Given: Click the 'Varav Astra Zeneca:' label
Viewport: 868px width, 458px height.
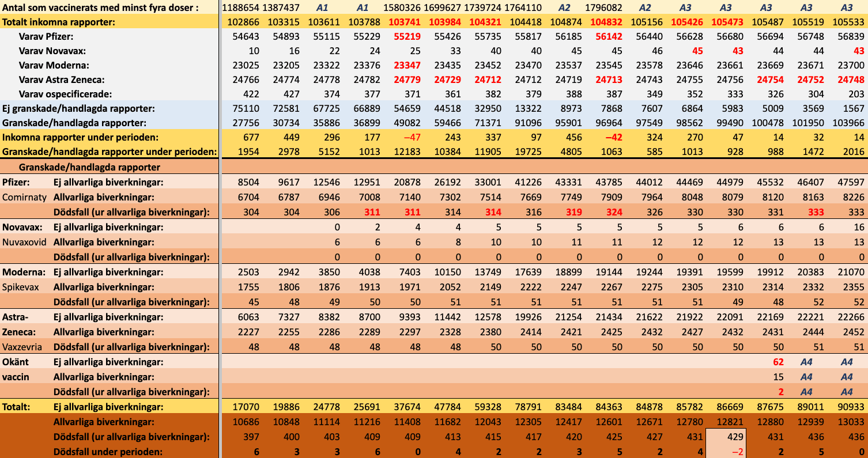Looking at the screenshot, I should pyautogui.click(x=62, y=80).
